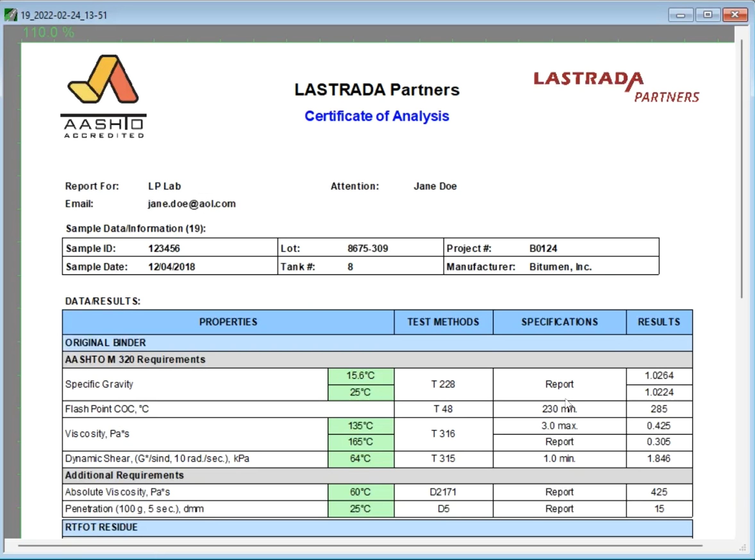755x560 pixels.
Task: Click the T 228 test method cell
Action: tap(444, 384)
